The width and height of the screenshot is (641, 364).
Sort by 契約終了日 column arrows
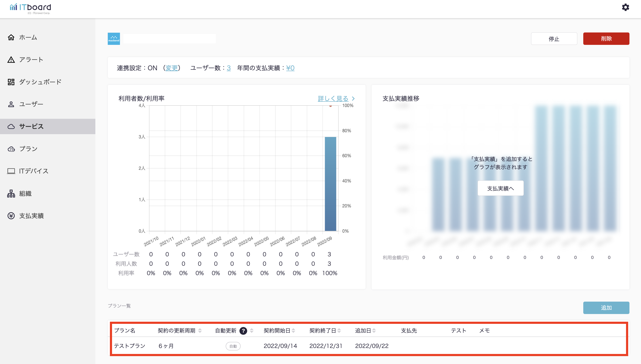click(339, 331)
